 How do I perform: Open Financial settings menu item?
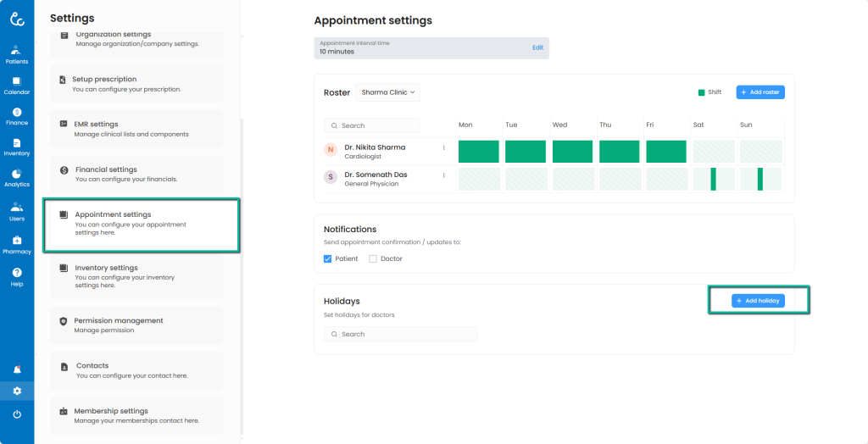136,174
